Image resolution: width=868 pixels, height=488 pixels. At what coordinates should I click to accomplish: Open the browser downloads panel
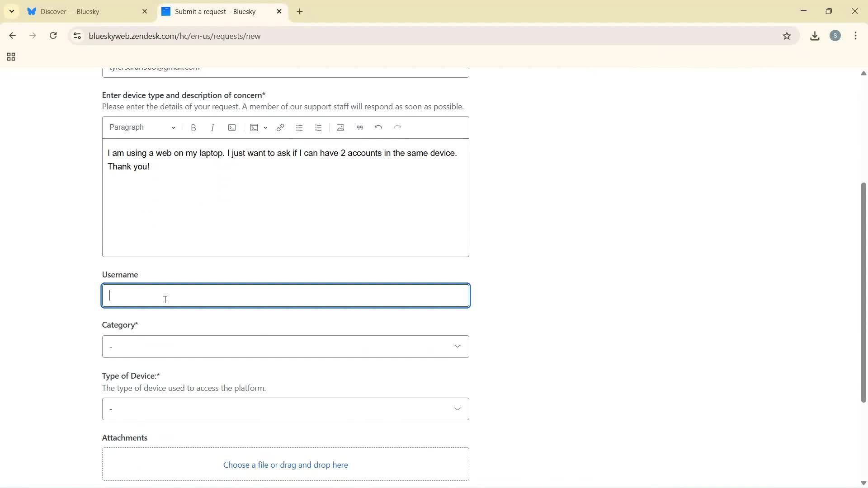click(x=815, y=36)
